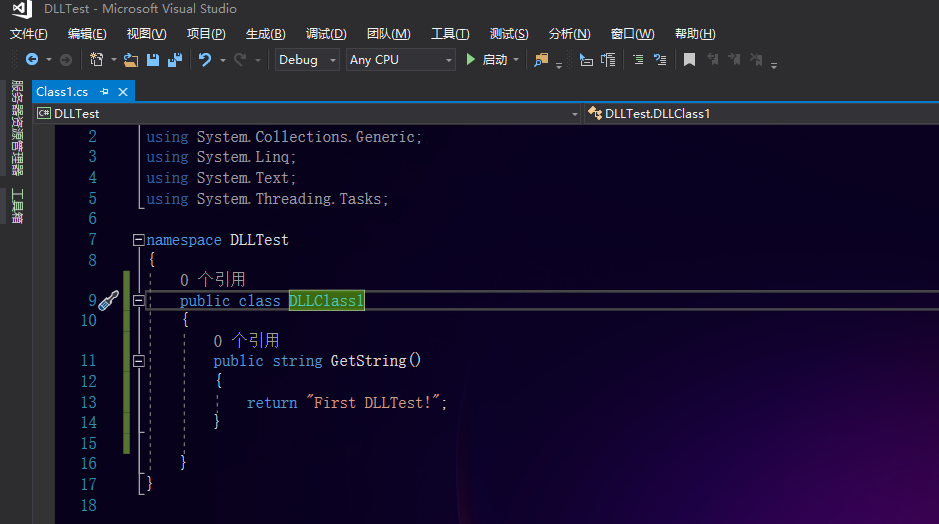Image resolution: width=939 pixels, height=524 pixels.
Task: Collapse the namespace DLLTest block
Action: 138,240
